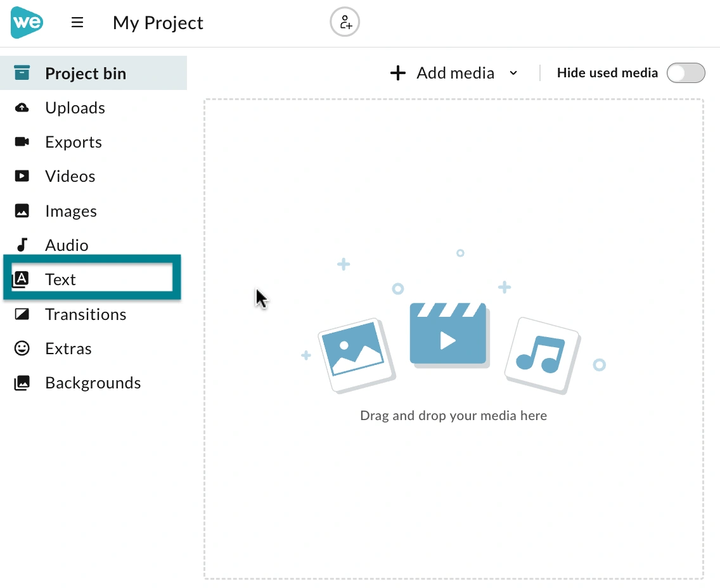Click the Transitions icon
This screenshot has height=588, width=720.
22,314
